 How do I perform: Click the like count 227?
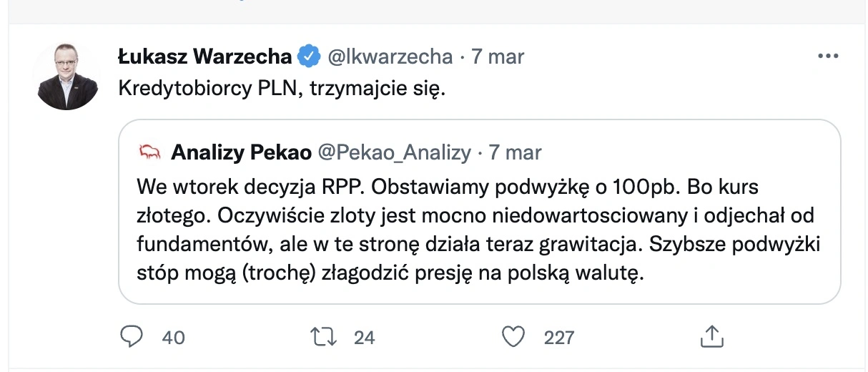click(558, 337)
